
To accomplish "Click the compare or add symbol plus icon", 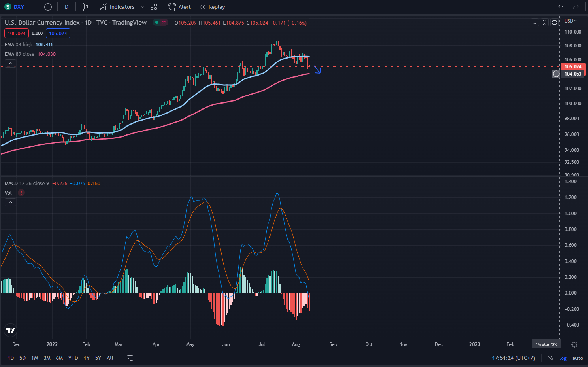I will [48, 7].
